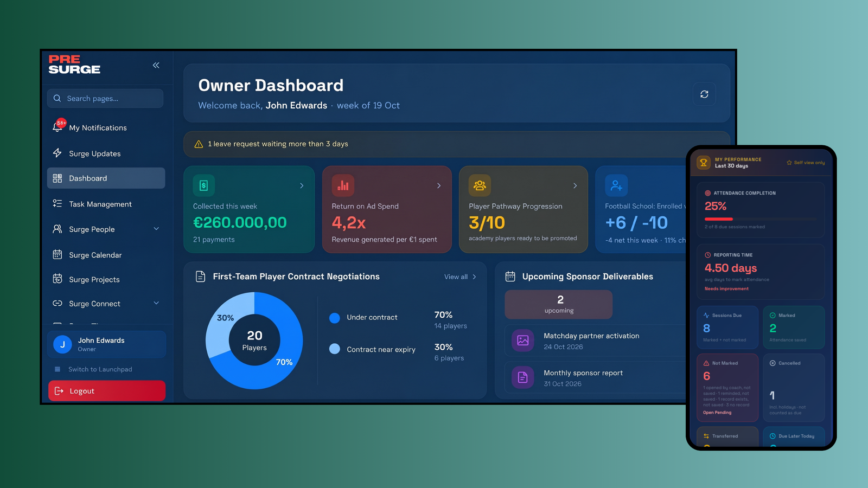Click the Not Marked card showing 6
The height and width of the screenshot is (488, 868).
coord(727,388)
